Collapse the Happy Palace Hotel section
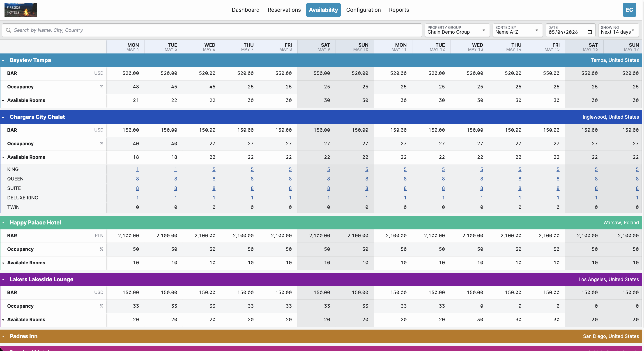Viewport: 644px width, 351px height. tap(3, 223)
